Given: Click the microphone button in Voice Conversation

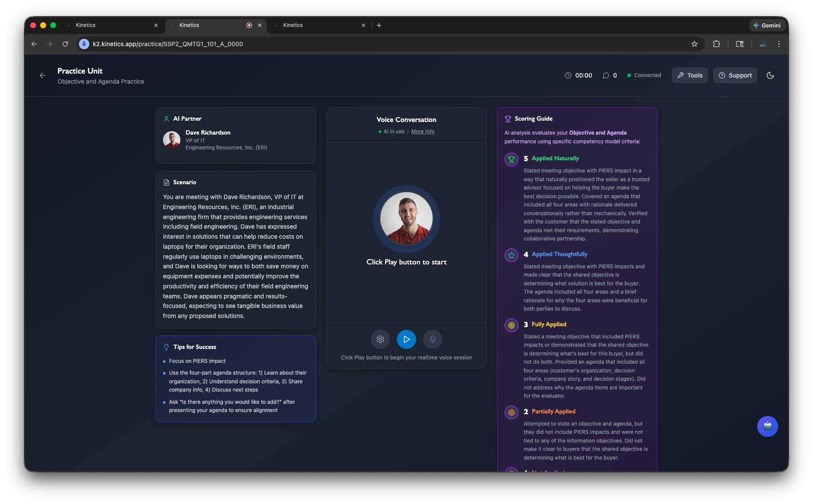Looking at the screenshot, I should [433, 339].
